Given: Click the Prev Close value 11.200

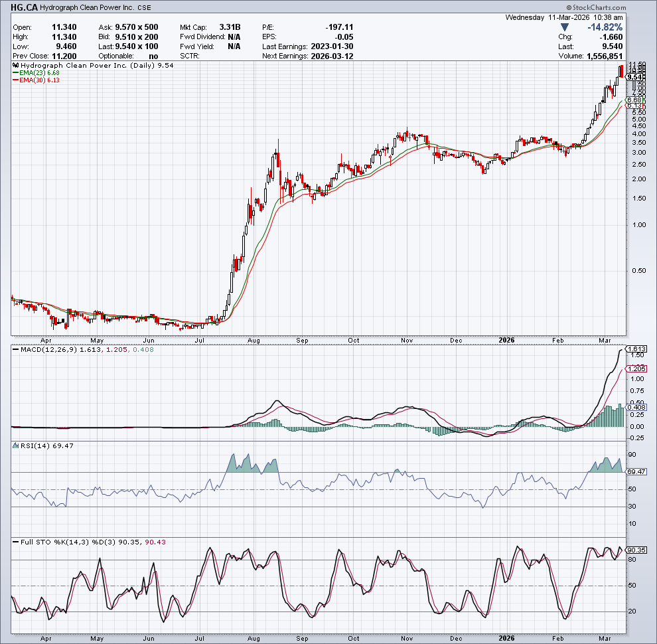Looking at the screenshot, I should [x=64, y=56].
